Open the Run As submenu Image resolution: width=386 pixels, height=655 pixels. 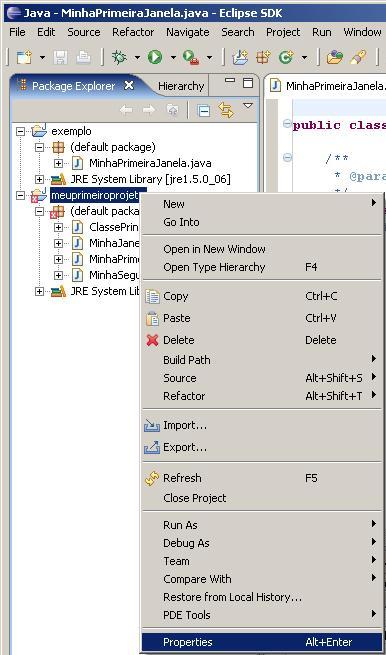click(262, 525)
